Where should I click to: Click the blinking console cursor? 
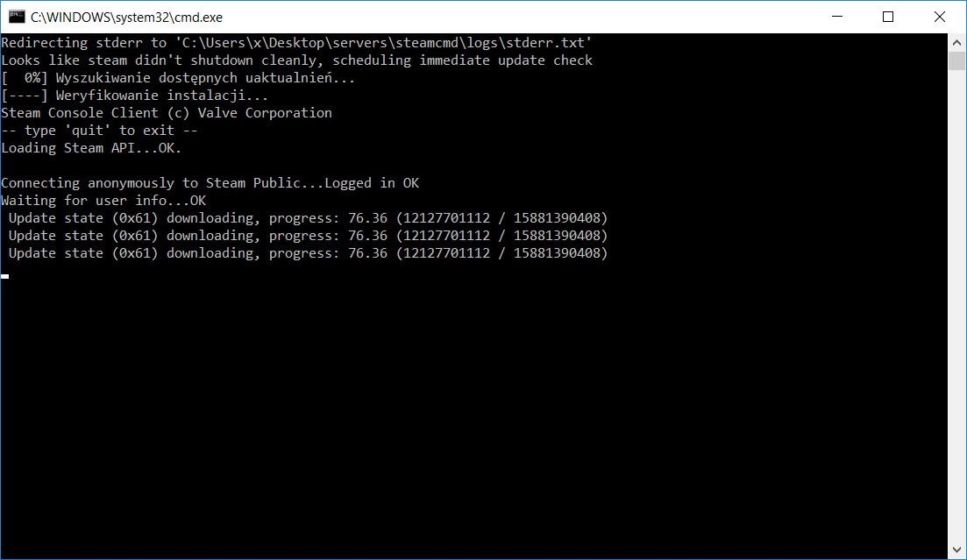pyautogui.click(x=5, y=276)
